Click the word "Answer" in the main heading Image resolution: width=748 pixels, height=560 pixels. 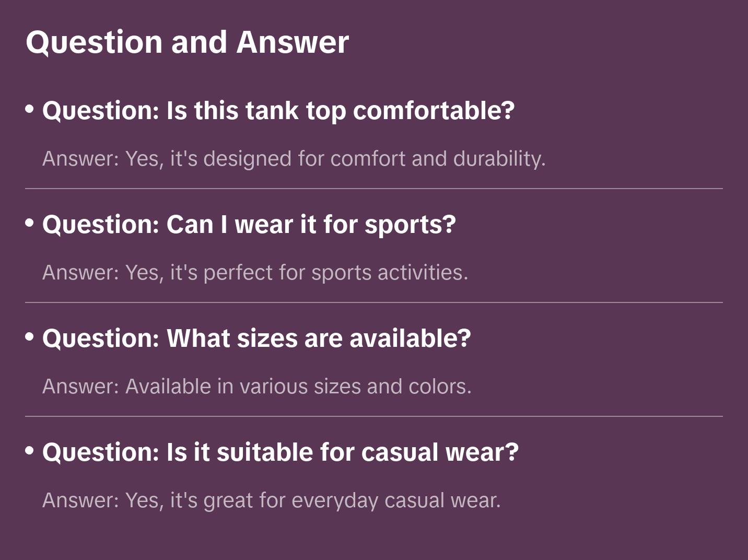click(293, 42)
